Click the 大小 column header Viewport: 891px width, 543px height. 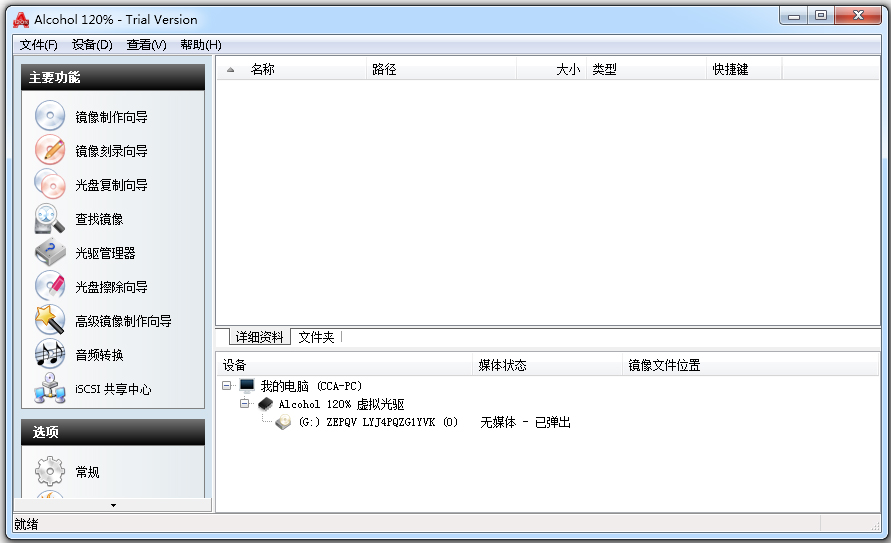567,70
